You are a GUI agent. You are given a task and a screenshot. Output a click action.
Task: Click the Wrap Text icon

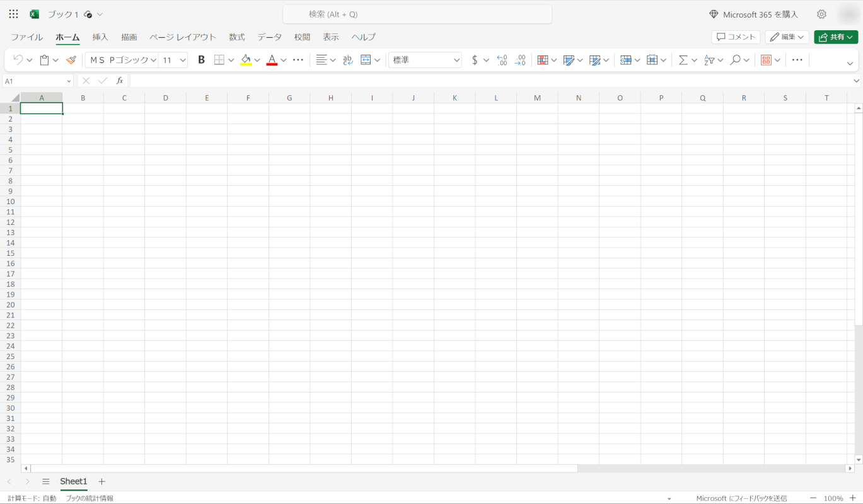click(347, 60)
